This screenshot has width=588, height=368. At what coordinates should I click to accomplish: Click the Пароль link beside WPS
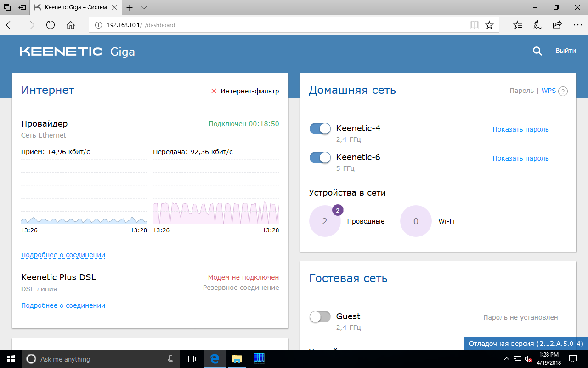[521, 91]
